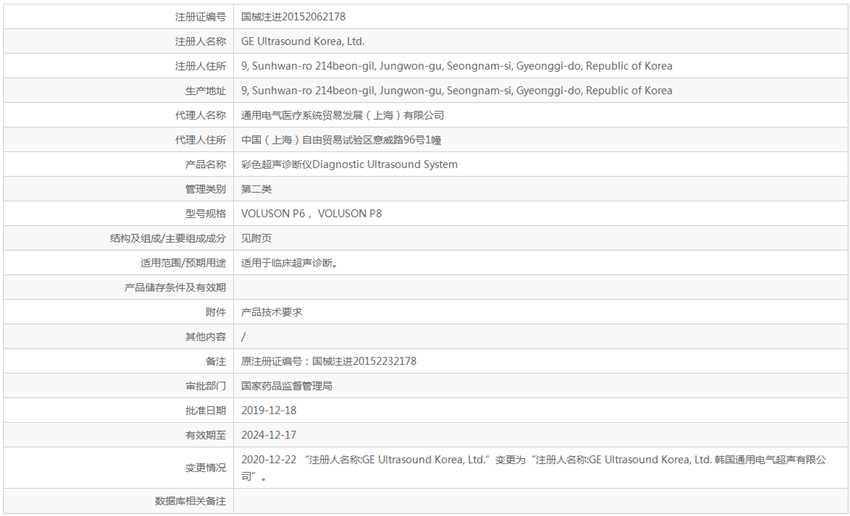Click the address value in the 注册人住所 row
Viewport: 850px width, 516px height.
tap(456, 66)
